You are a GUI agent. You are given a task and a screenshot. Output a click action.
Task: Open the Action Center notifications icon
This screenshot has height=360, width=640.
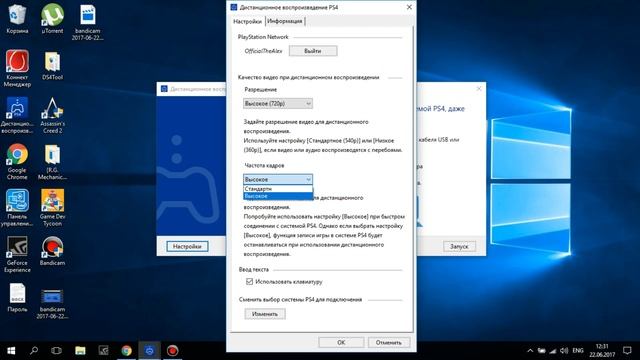tap(627, 350)
